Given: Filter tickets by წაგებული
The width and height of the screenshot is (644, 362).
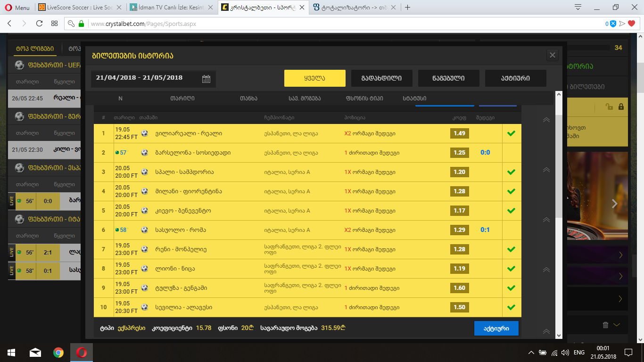Looking at the screenshot, I should [449, 78].
